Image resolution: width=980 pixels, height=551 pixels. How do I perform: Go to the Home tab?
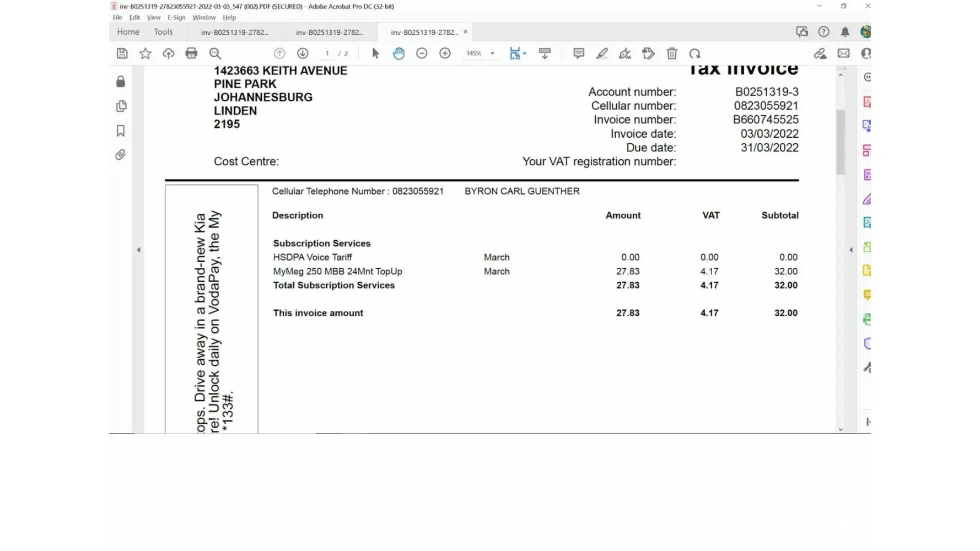128,32
